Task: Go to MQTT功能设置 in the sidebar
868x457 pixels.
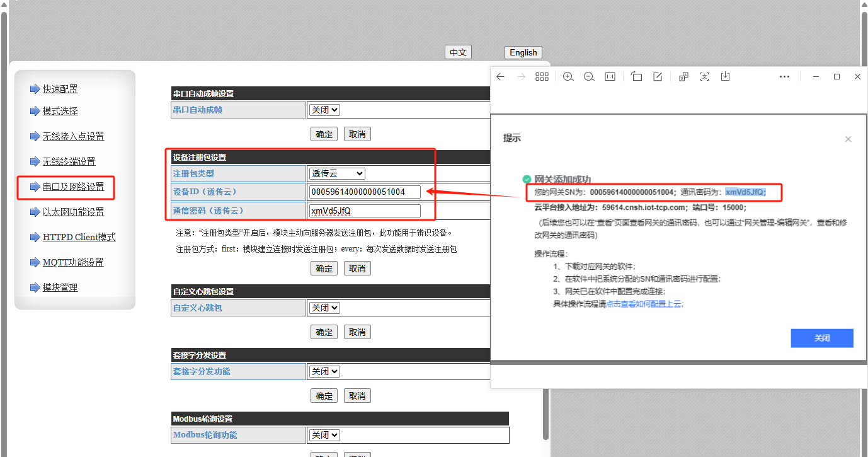Action: pos(73,262)
